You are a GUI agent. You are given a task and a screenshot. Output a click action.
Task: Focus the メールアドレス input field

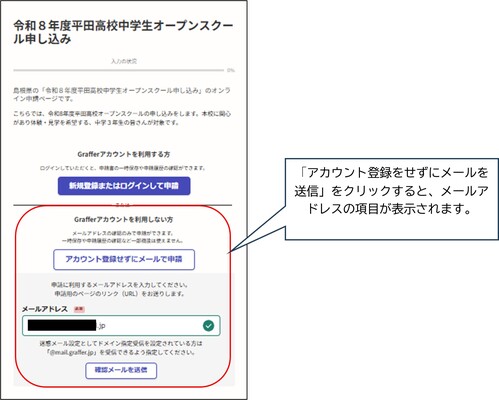[x=121, y=325]
